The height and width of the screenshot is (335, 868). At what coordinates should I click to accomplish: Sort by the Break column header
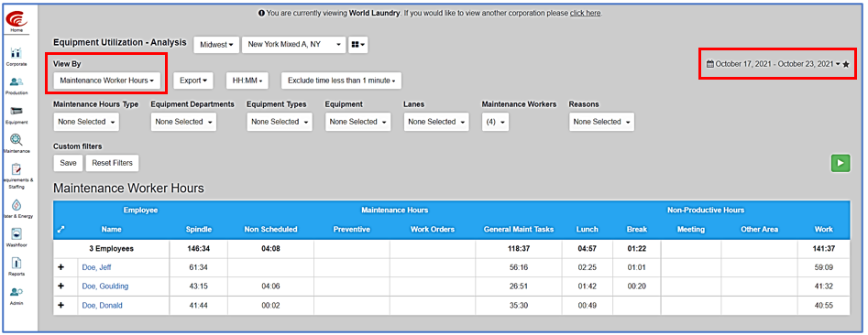pos(637,229)
